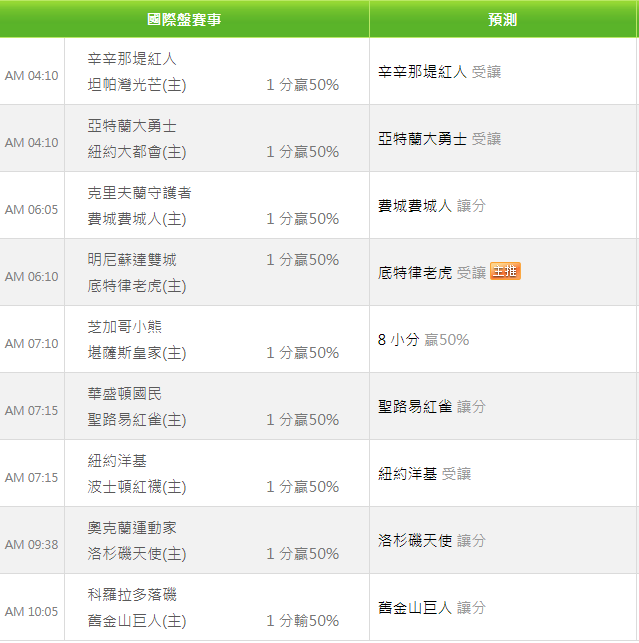Click prediction 8 小分 贏50%
The height and width of the screenshot is (643, 639).
423,340
